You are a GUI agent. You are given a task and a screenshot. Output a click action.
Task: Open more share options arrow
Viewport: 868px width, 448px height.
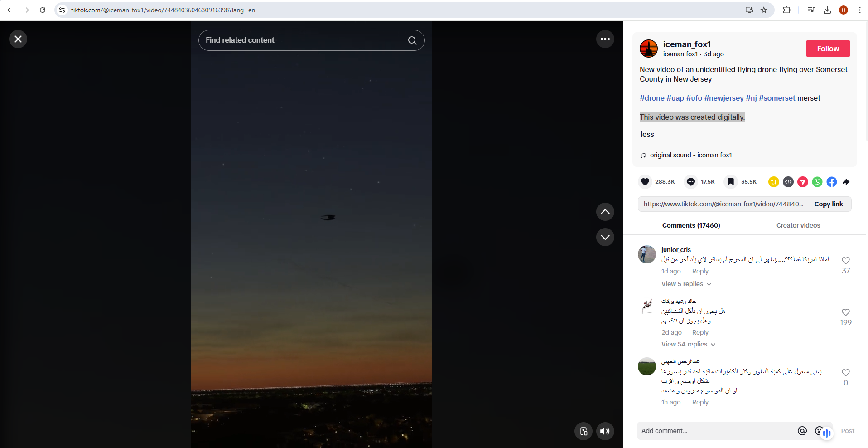846,182
